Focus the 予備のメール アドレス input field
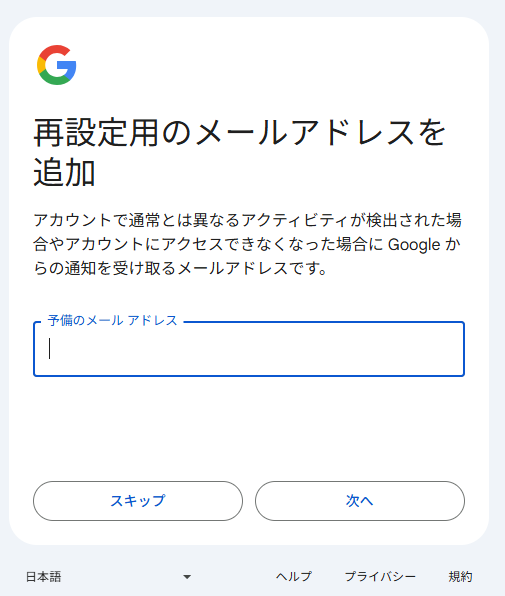Screen dimensions: 505x596 (x=249, y=349)
